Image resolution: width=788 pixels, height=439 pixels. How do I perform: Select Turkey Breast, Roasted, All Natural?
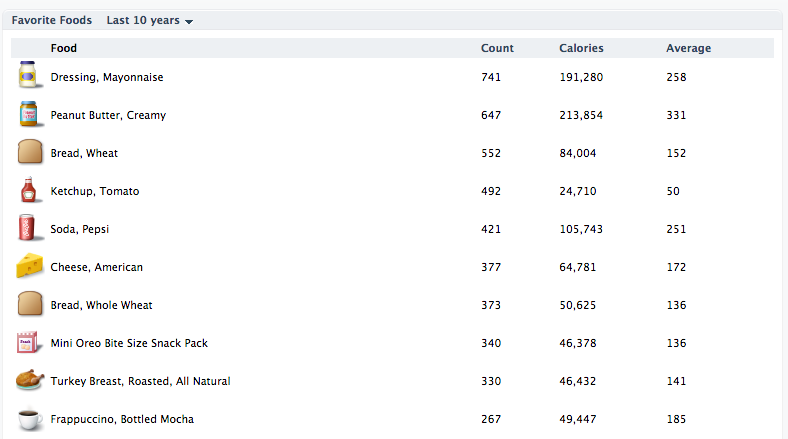pos(140,381)
